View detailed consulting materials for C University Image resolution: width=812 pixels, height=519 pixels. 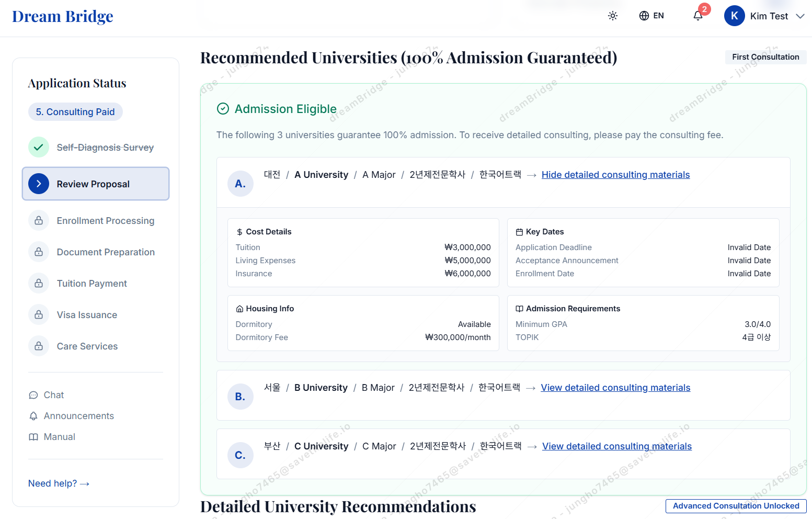click(617, 446)
